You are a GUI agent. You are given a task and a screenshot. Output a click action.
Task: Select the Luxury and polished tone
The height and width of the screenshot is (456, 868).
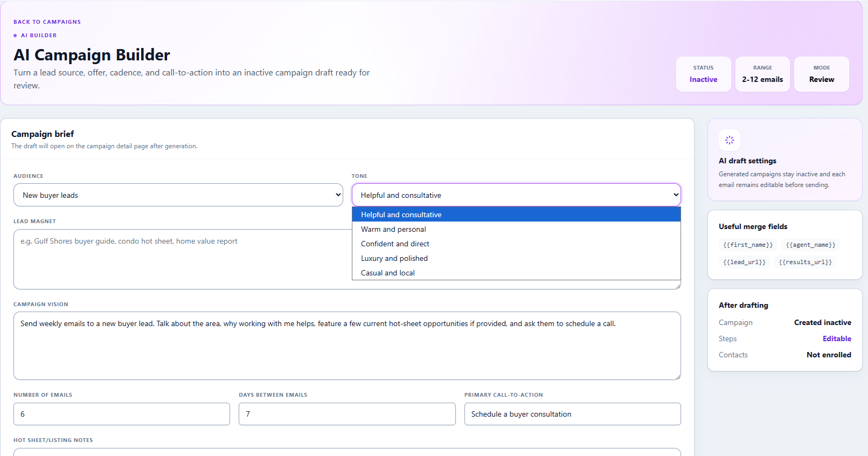click(x=516, y=258)
